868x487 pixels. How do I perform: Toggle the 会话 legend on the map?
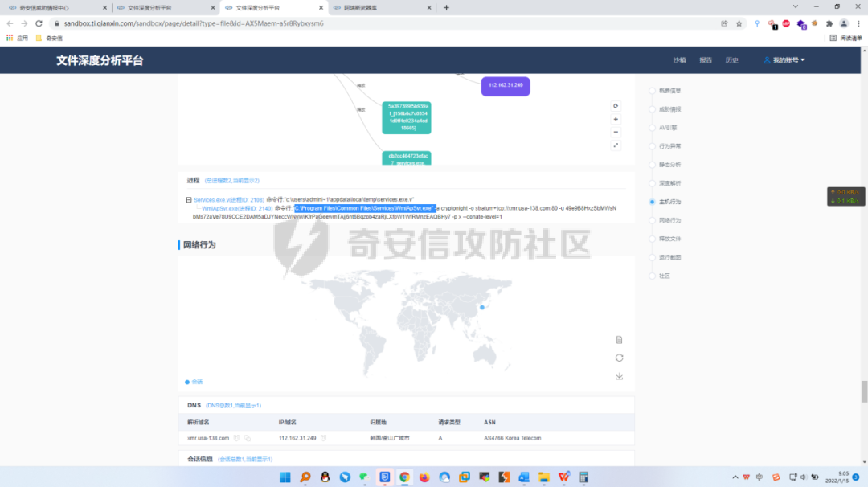click(x=194, y=382)
